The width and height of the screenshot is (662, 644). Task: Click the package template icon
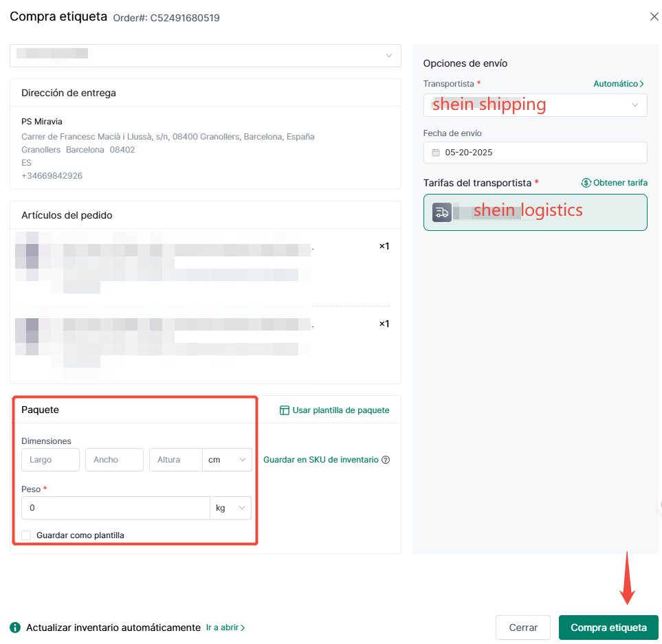click(285, 410)
